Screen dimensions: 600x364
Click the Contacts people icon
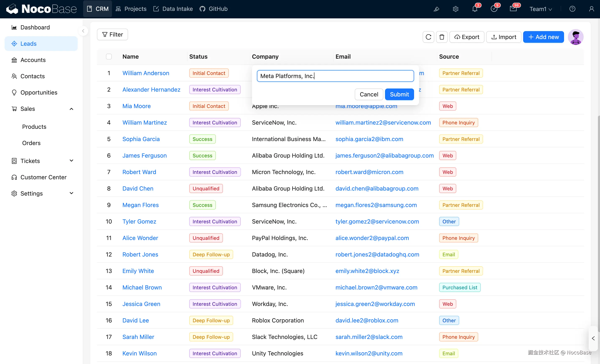[x=14, y=76]
